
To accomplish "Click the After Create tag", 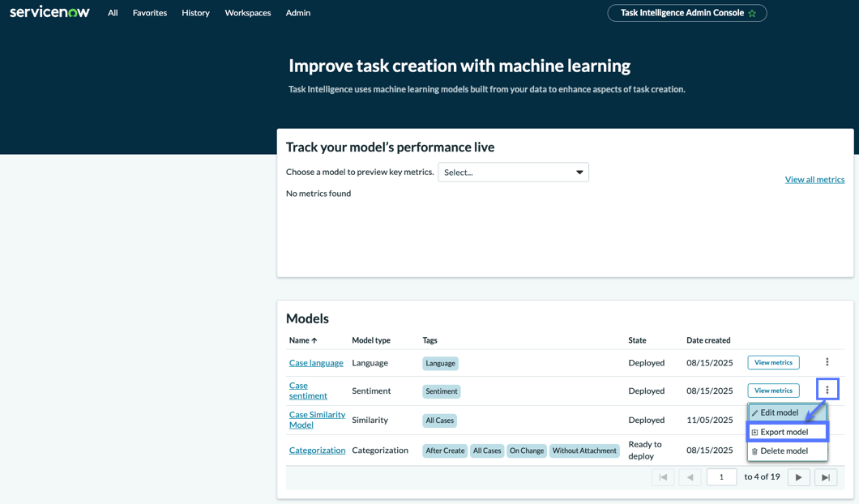I will pos(445,451).
